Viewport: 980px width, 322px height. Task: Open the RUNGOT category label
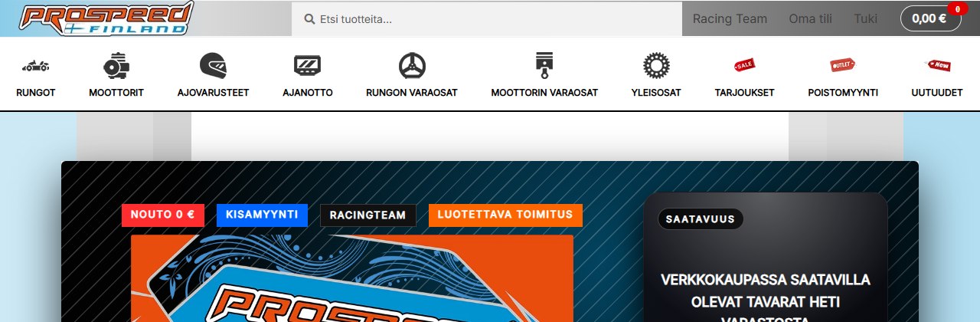(36, 93)
